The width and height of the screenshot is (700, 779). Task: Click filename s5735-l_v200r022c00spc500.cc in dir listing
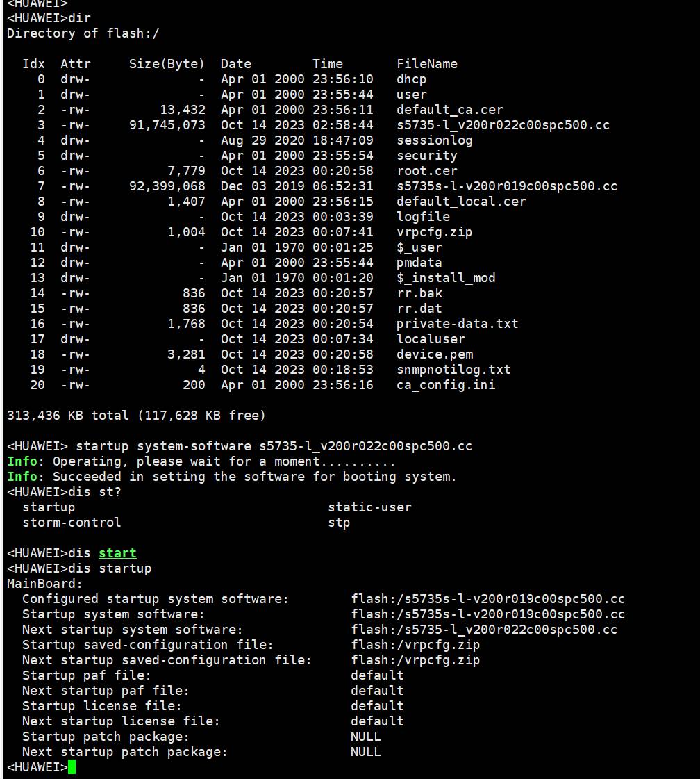(503, 124)
